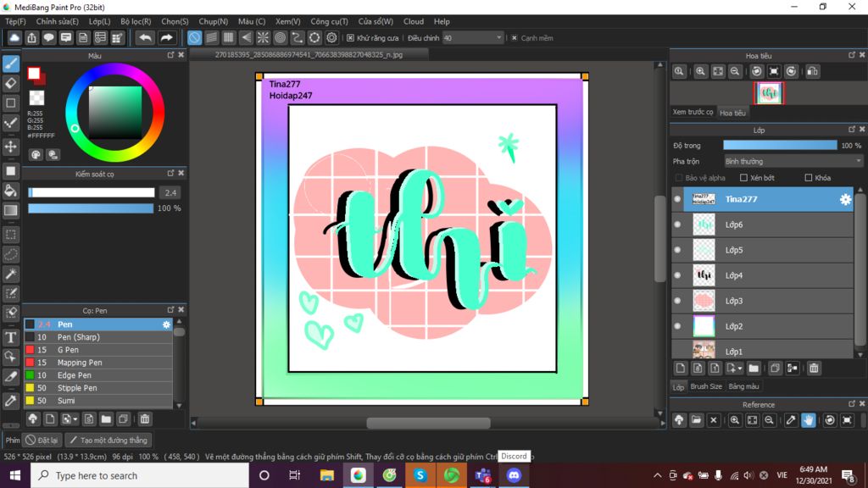Image resolution: width=868 pixels, height=488 pixels.
Task: Select the Eraser tool
Action: [11, 84]
